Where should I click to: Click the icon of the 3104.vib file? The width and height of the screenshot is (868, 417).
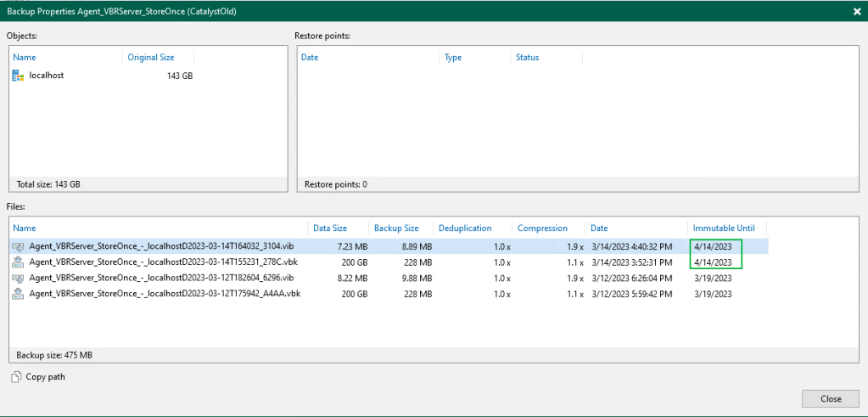tap(19, 245)
